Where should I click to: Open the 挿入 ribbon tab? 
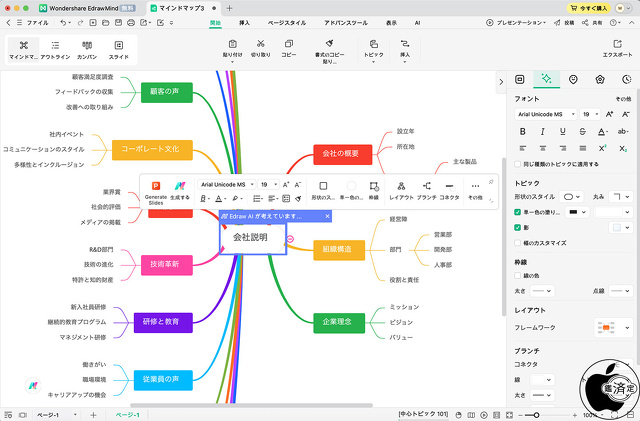pyautogui.click(x=245, y=22)
